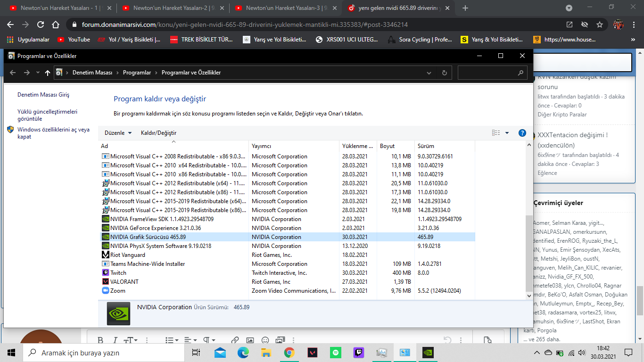
Task: Focus the Chrome address bar URL
Action: pos(245,25)
